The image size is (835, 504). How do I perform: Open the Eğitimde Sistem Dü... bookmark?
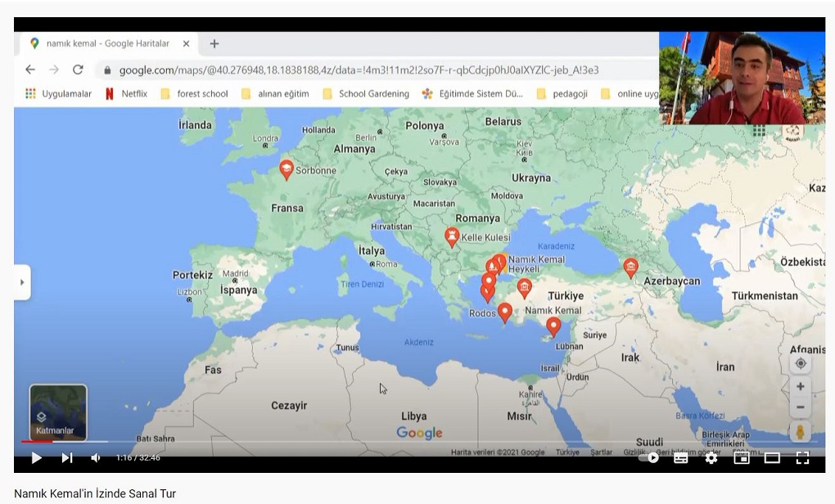(x=472, y=93)
